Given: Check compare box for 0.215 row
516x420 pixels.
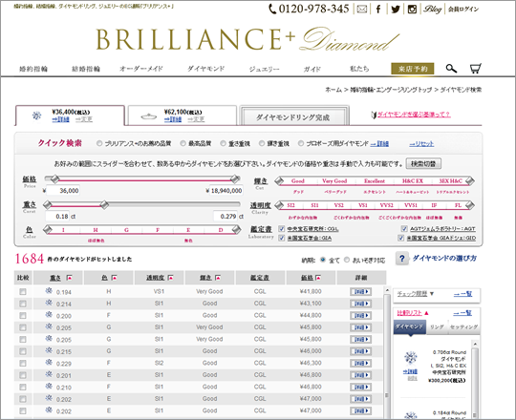Looking at the screenshot, I should [23, 351].
